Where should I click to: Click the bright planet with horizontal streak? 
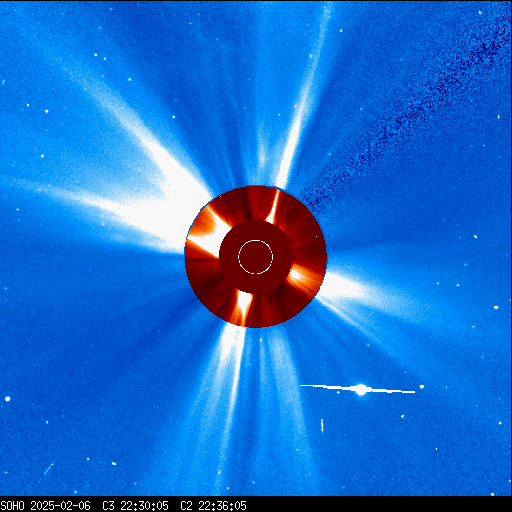tap(361, 389)
